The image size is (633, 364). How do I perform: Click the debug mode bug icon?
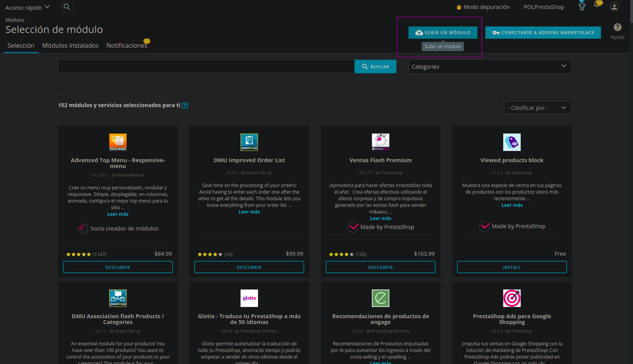[x=459, y=7]
